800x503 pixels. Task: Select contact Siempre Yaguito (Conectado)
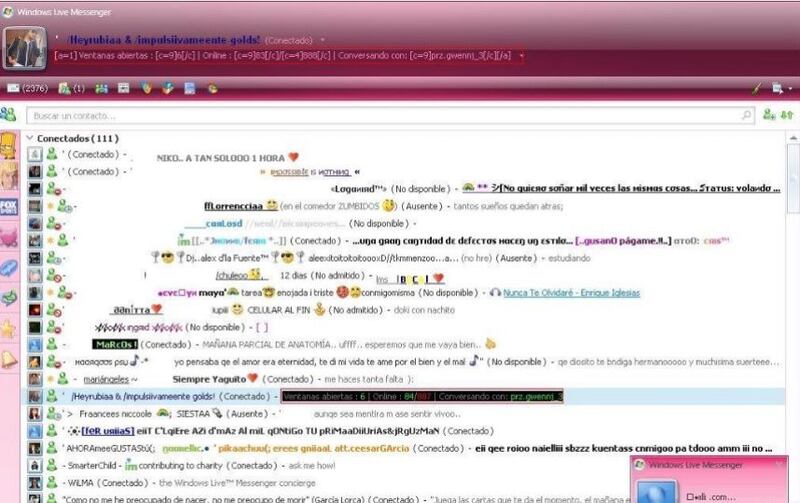[x=406, y=379]
